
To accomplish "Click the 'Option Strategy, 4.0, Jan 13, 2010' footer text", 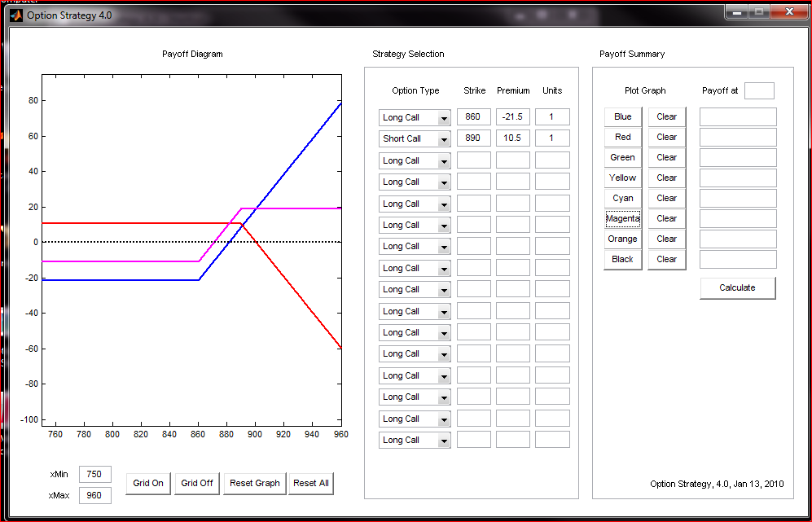I will click(x=717, y=484).
